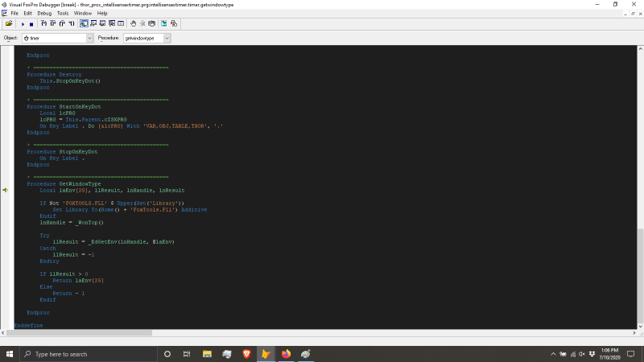Click the 'Enddefine' line at bottom
The image size is (644, 362).
click(28, 326)
